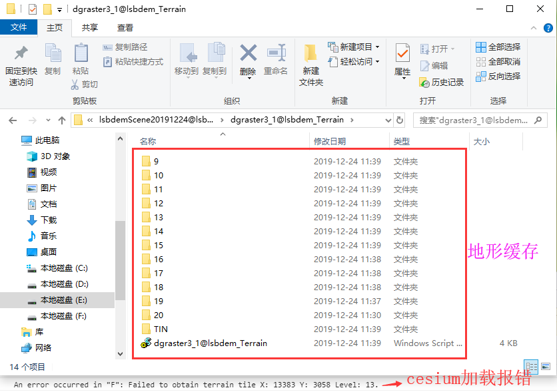This screenshot has width=557, height=392.
Task: Select Local Disk (C:) drive
Action: pos(57,268)
